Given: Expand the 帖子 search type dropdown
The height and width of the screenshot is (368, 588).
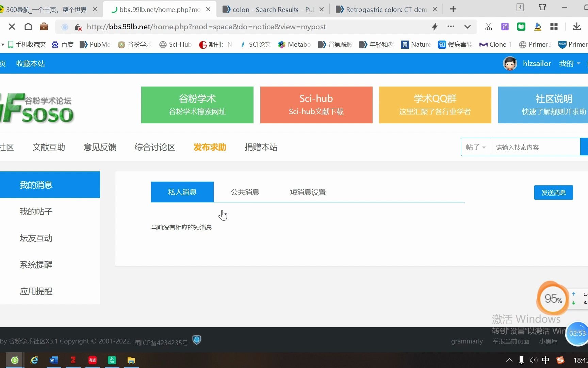Looking at the screenshot, I should 476,147.
